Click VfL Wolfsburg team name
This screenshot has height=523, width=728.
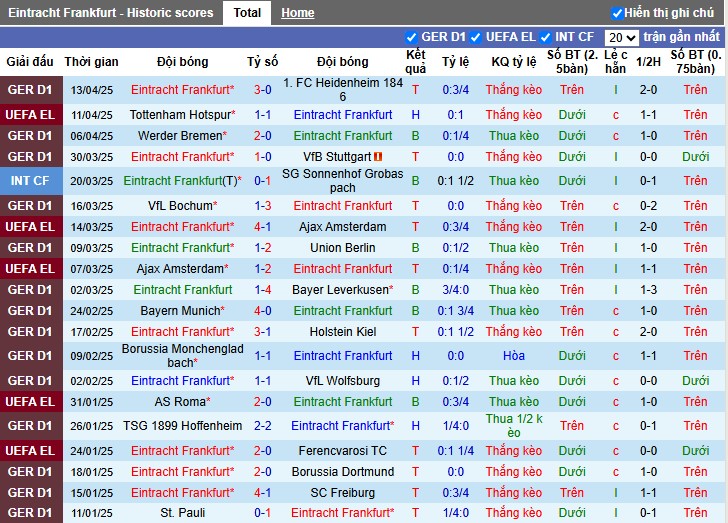(343, 381)
